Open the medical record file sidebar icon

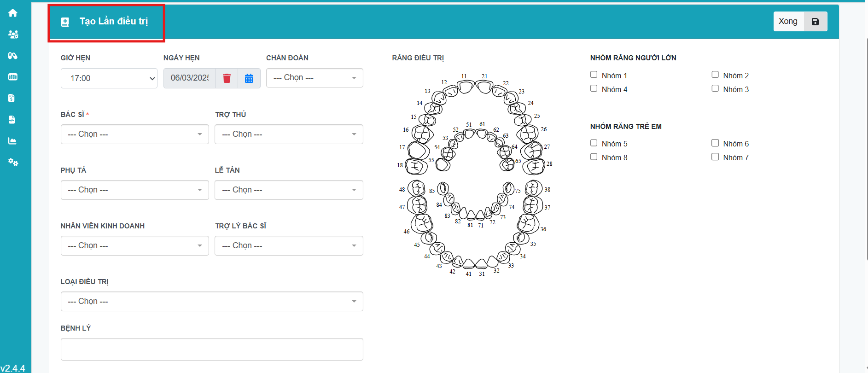[x=12, y=120]
